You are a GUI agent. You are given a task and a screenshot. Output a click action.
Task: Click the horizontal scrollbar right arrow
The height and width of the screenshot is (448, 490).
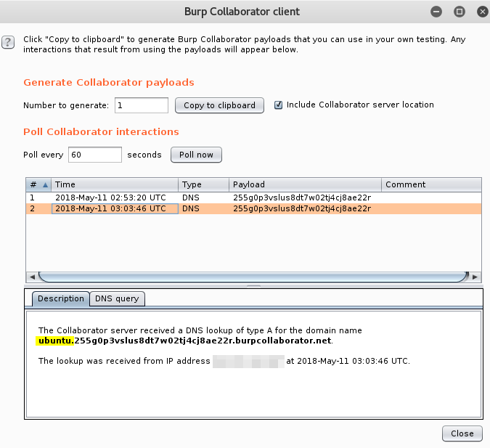coord(475,277)
